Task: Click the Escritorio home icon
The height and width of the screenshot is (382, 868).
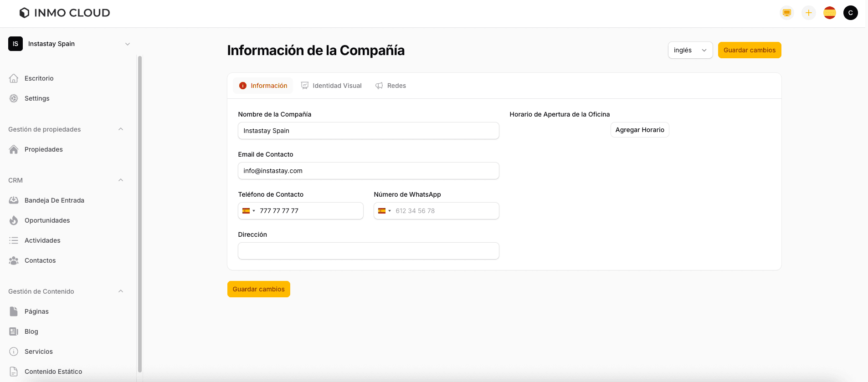Action: coord(14,78)
